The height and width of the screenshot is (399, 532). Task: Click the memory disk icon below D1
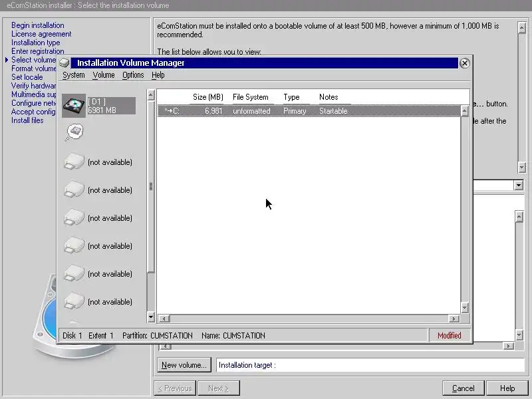74,132
